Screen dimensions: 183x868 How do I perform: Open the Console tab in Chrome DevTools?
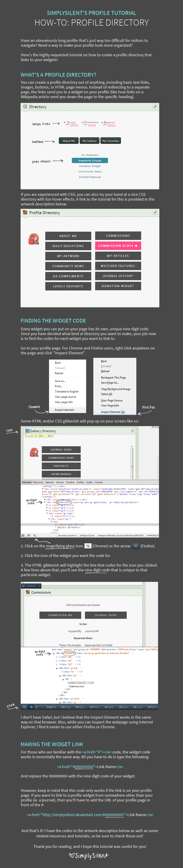(98, 482)
